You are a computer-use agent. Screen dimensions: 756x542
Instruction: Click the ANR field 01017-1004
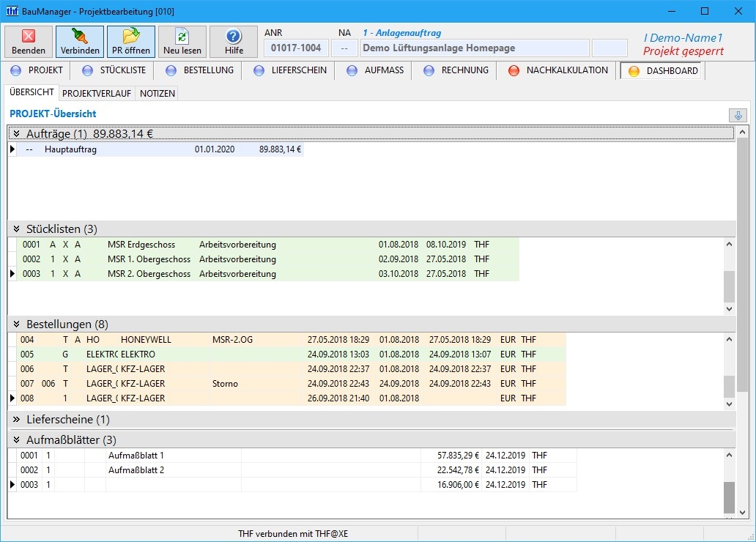296,48
